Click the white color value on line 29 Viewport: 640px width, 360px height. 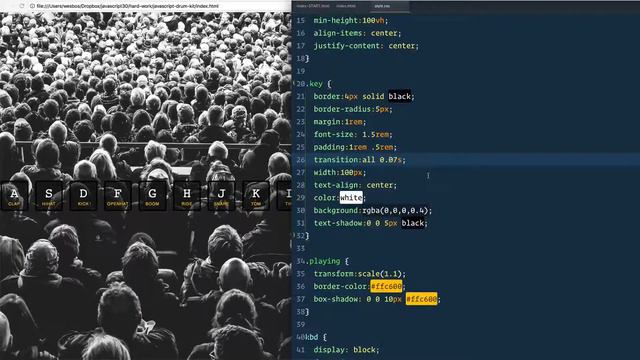pos(351,198)
